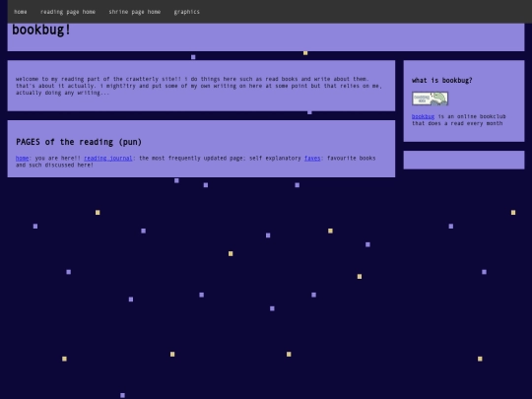Open the faves link

point(312,158)
